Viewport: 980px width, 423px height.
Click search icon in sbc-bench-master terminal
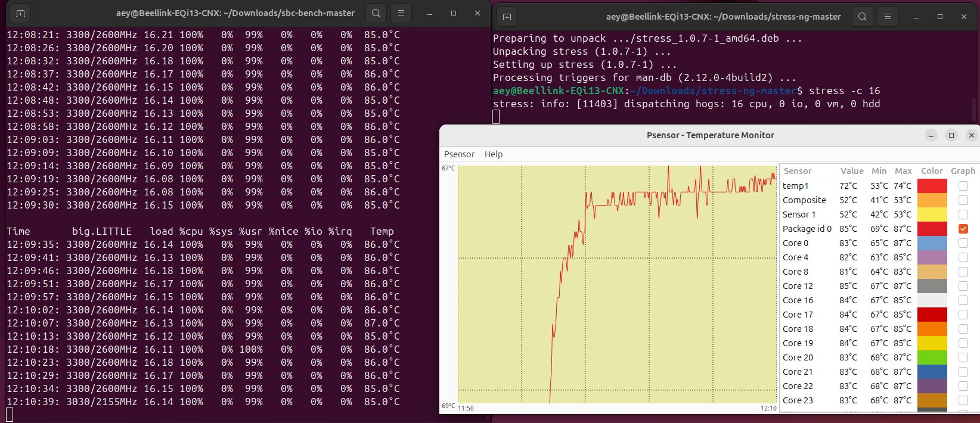(x=376, y=13)
